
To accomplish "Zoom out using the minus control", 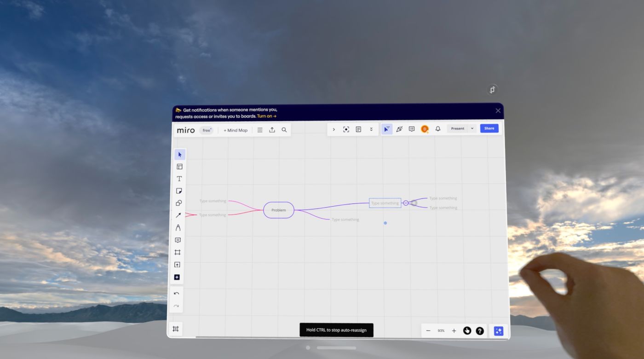I will tap(428, 330).
